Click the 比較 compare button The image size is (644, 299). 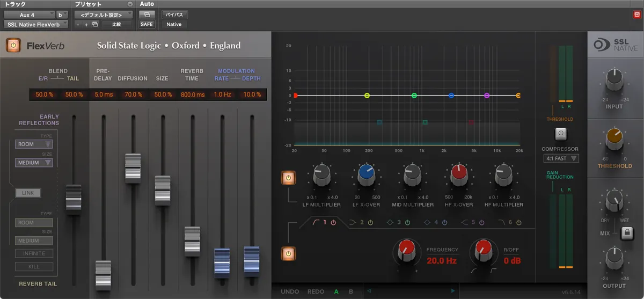[116, 25]
